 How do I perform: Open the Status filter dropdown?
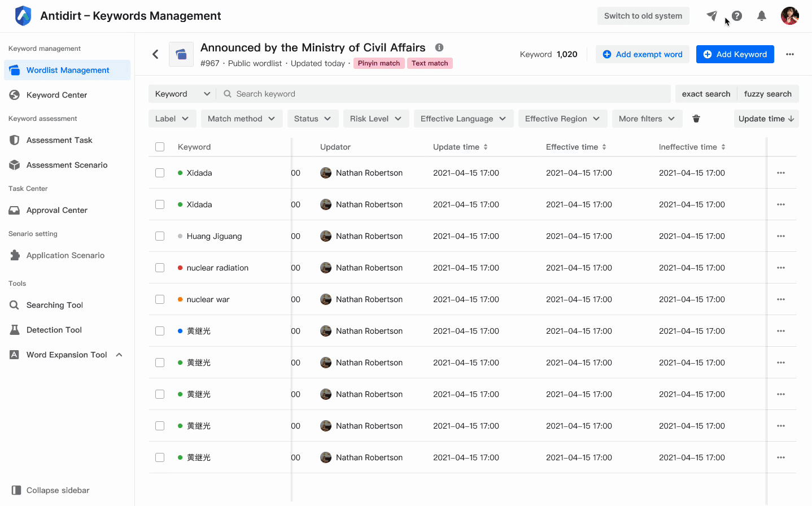point(313,119)
